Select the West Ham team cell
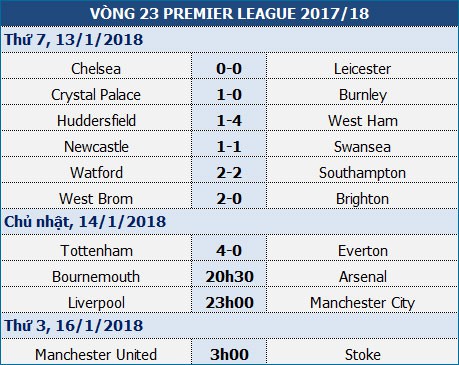Screen dimensions: 459x365 pos(362,118)
